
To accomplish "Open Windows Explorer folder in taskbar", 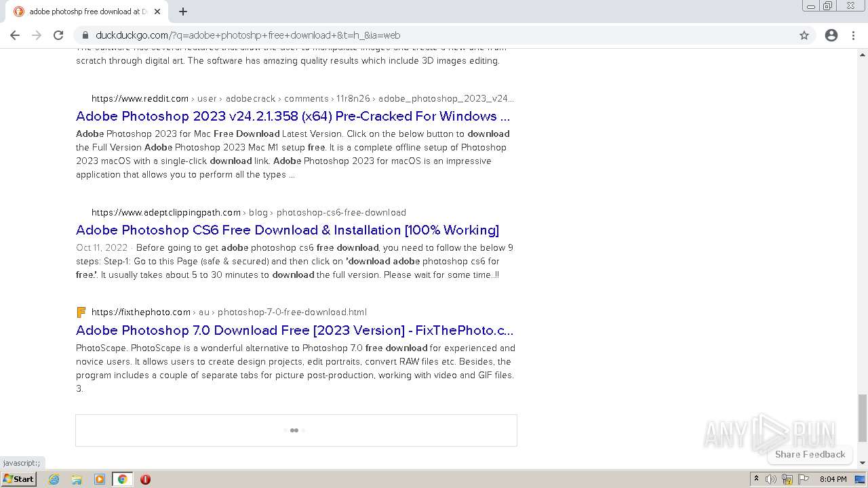I will [x=77, y=479].
